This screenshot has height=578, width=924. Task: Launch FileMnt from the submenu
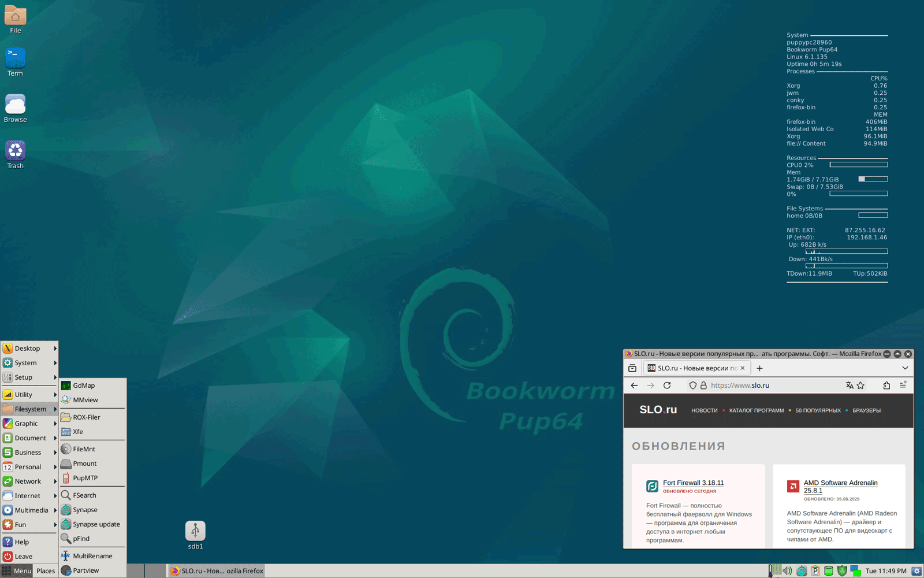(92, 449)
